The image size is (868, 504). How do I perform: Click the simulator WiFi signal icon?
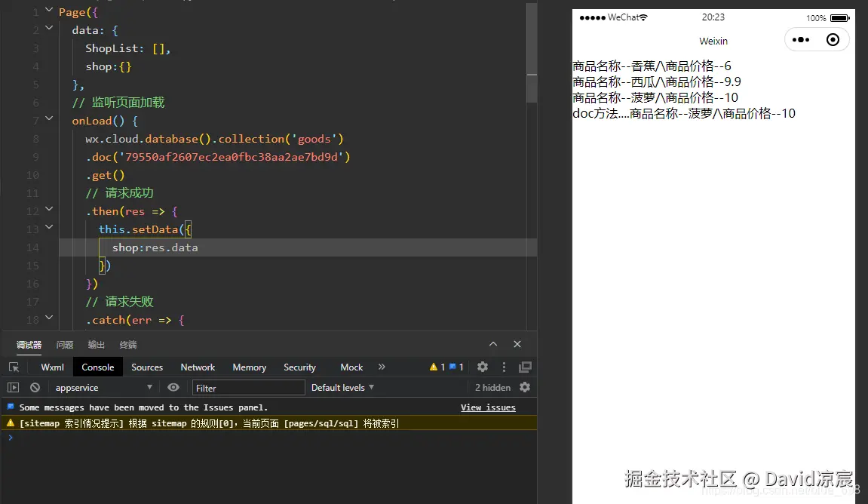click(643, 17)
